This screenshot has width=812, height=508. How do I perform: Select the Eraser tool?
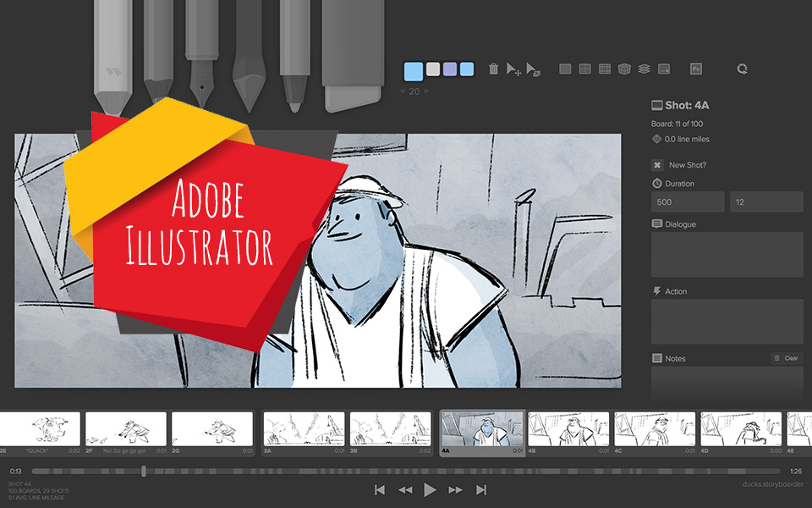353,54
